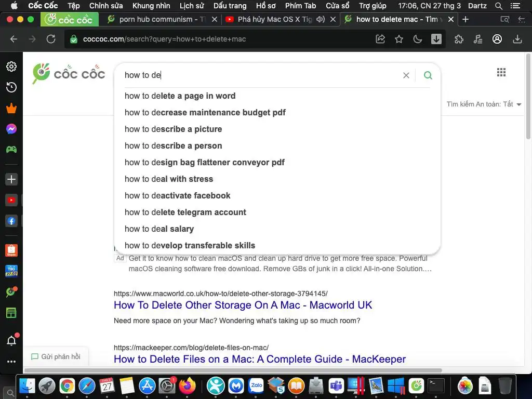The image size is (532, 399).
Task: Open the 'Lịch sử' menu in menu bar
Action: [192, 6]
